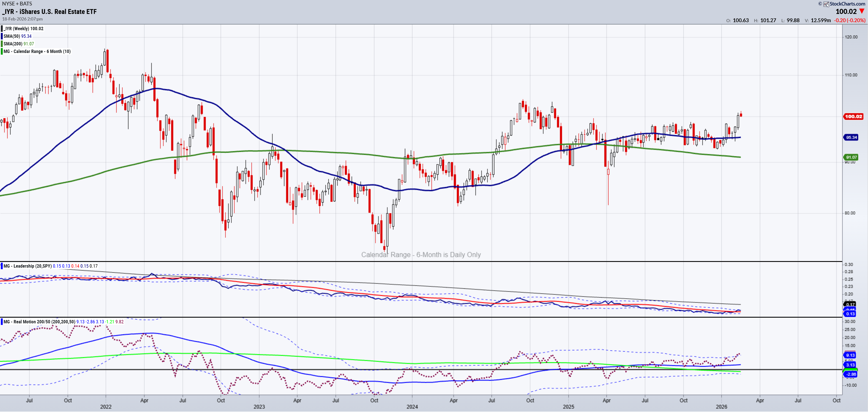This screenshot has height=412, width=868.
Task: Select the _IYR (Weekly) legend entry
Action: 17,29
